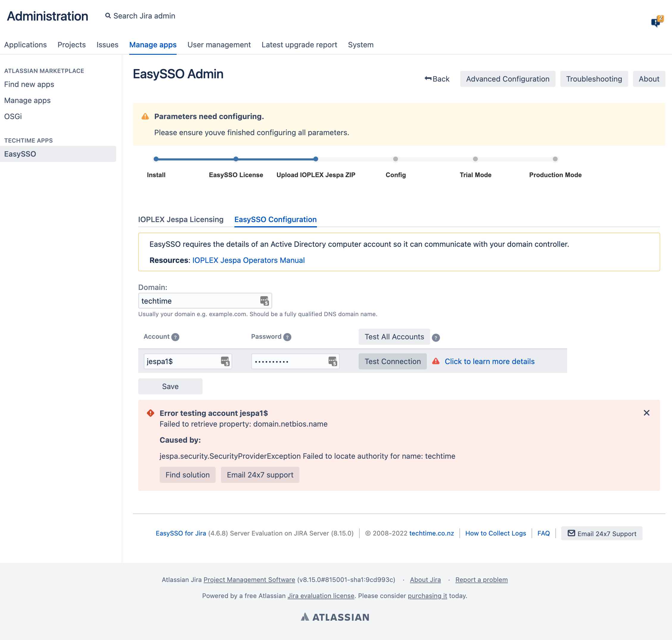Screen dimensions: 672x640
Task: Open IOPLEX Jespa Operators Manual link
Action: [248, 260]
